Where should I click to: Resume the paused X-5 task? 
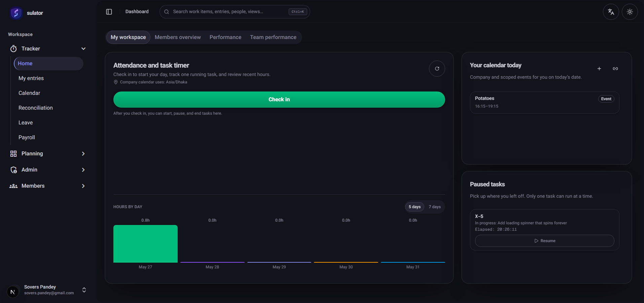coord(545,241)
